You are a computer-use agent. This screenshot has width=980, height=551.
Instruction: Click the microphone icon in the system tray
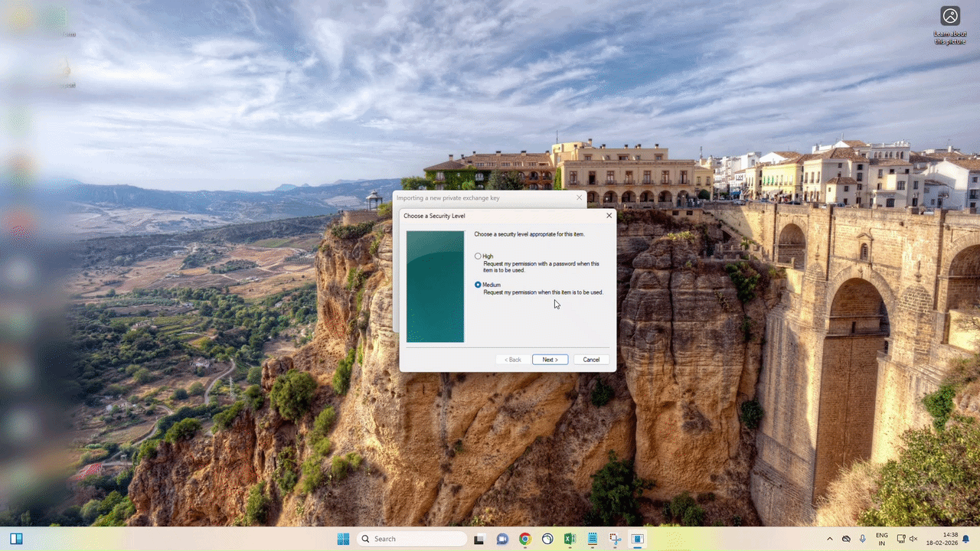(x=862, y=539)
